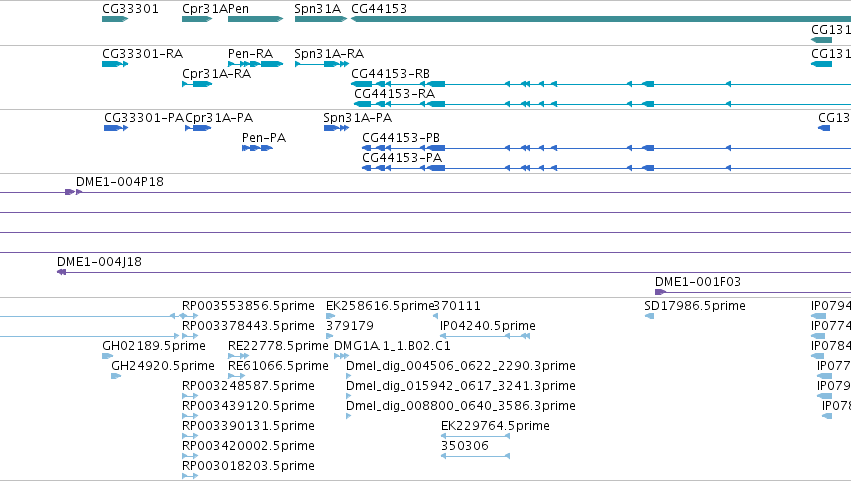Screen dimensions: 851x481
Task: Click the EK229764.5prime alignment bar
Action: coord(475,436)
